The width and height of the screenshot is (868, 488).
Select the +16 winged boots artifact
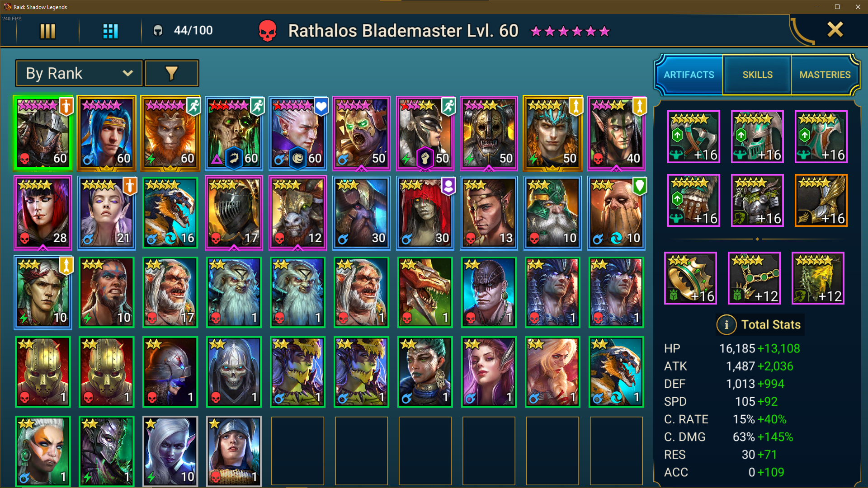pos(821,200)
